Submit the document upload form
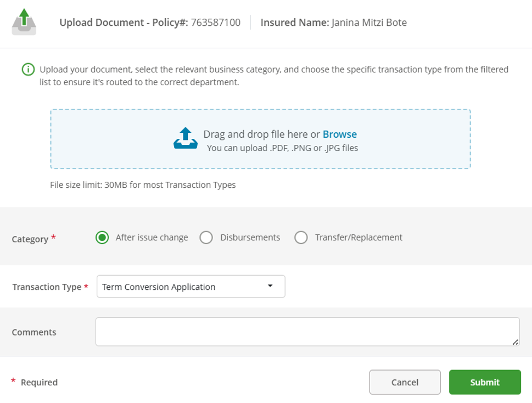The width and height of the screenshot is (532, 403). tap(484, 382)
